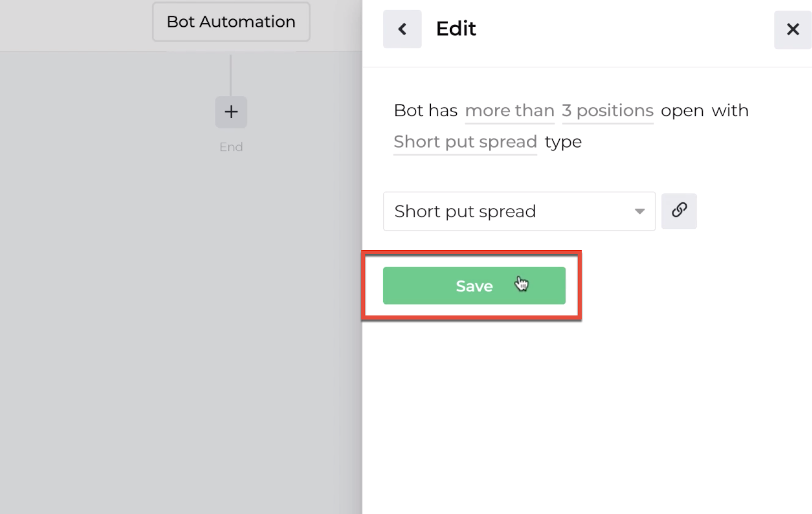
Task: Go back using the left chevron
Action: point(402,29)
